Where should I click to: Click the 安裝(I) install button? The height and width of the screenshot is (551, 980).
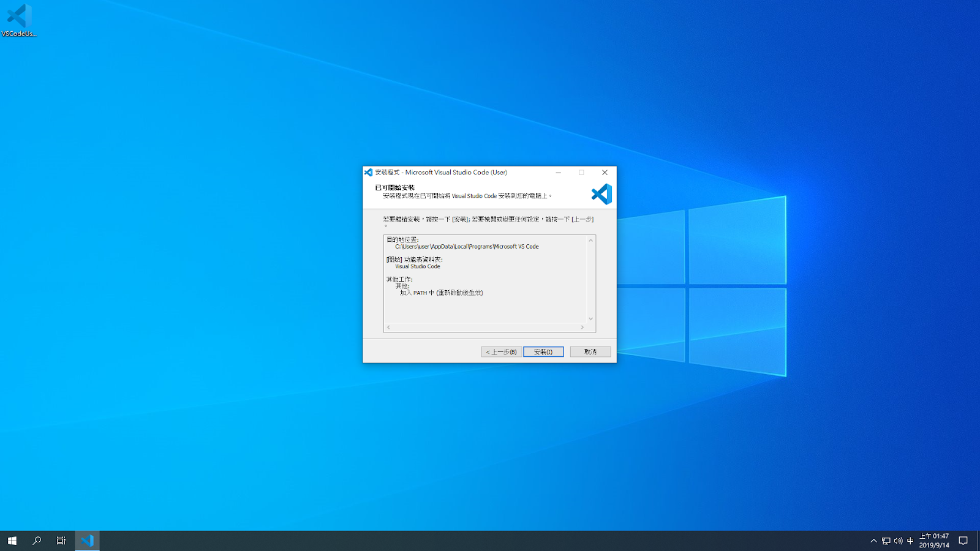click(543, 352)
